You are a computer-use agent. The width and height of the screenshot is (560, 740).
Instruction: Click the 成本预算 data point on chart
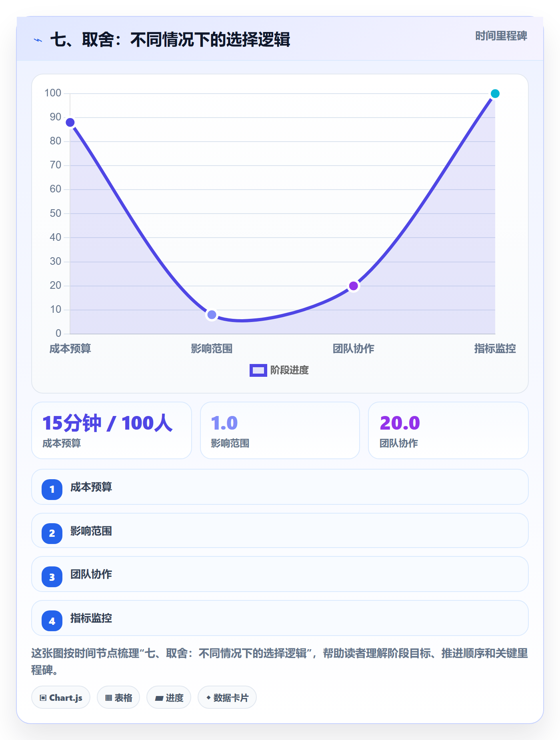pos(70,122)
